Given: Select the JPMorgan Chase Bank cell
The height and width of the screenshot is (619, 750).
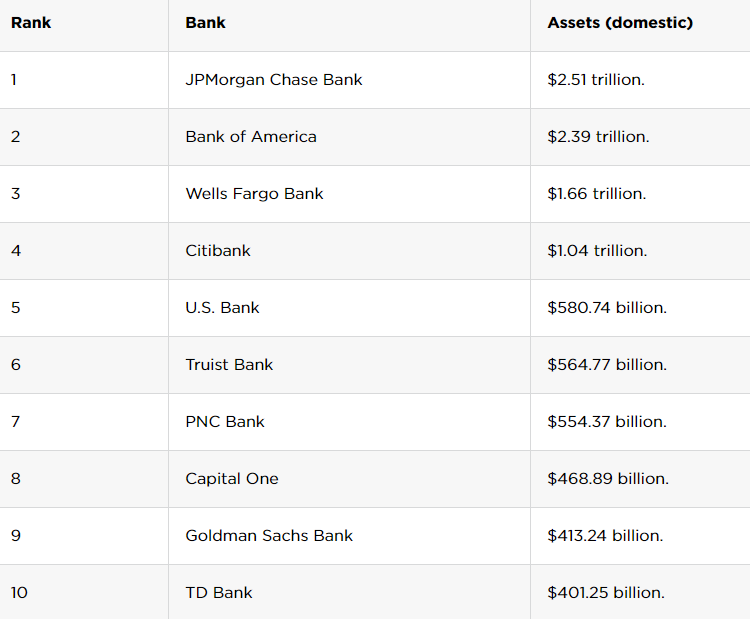Looking at the screenshot, I should 274,80.
